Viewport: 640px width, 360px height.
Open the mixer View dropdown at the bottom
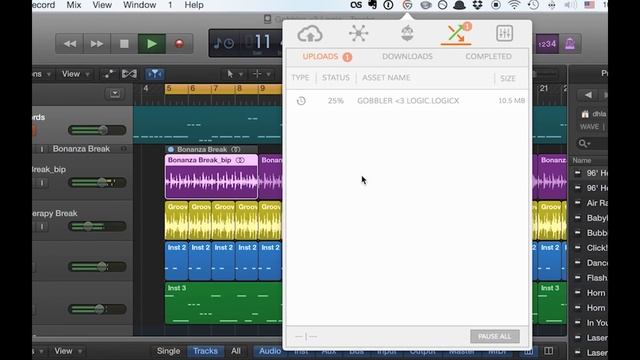click(x=68, y=351)
